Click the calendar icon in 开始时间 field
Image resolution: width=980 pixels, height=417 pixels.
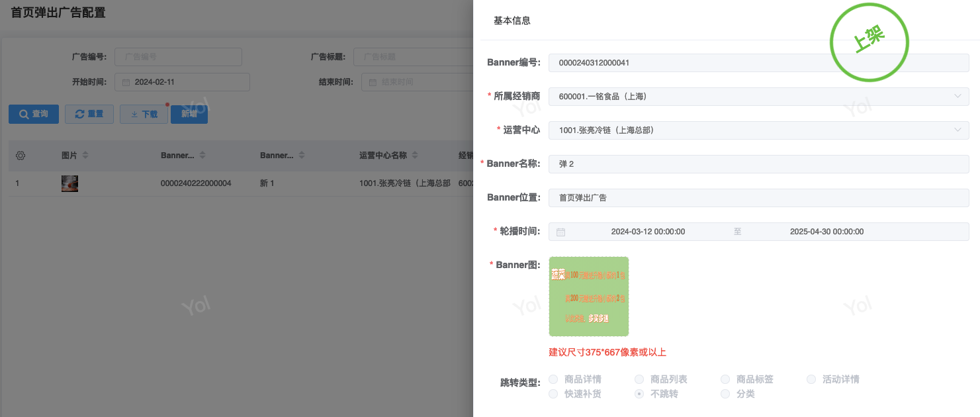(126, 83)
